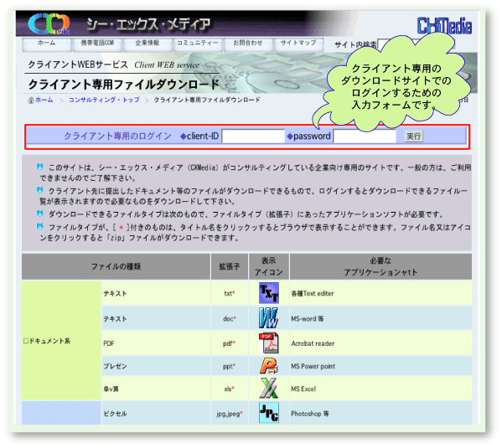Open the サイトマップ navigation tab
Viewport: 502px width, 448px height.
(x=298, y=44)
